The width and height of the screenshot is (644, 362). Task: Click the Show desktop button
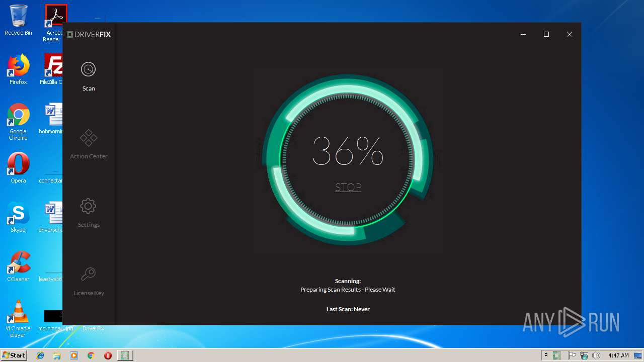click(639, 355)
